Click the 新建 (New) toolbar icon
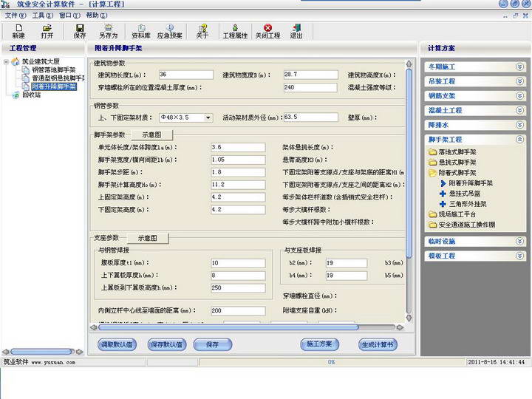 (18, 30)
